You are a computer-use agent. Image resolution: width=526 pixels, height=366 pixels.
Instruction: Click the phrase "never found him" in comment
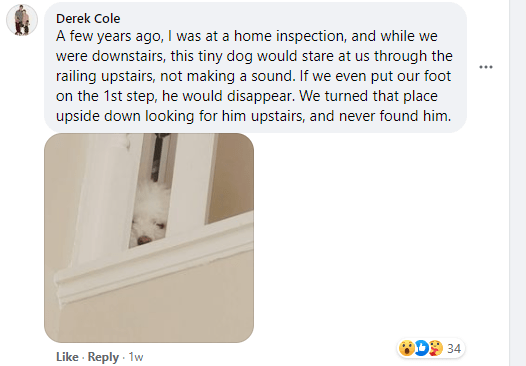[393, 116]
